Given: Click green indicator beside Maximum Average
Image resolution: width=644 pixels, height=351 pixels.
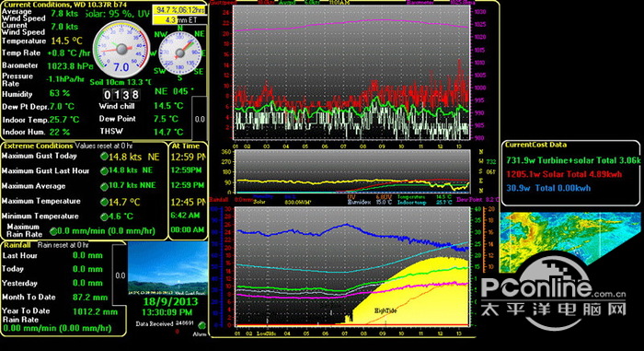Looking at the screenshot, I should pos(104,186).
